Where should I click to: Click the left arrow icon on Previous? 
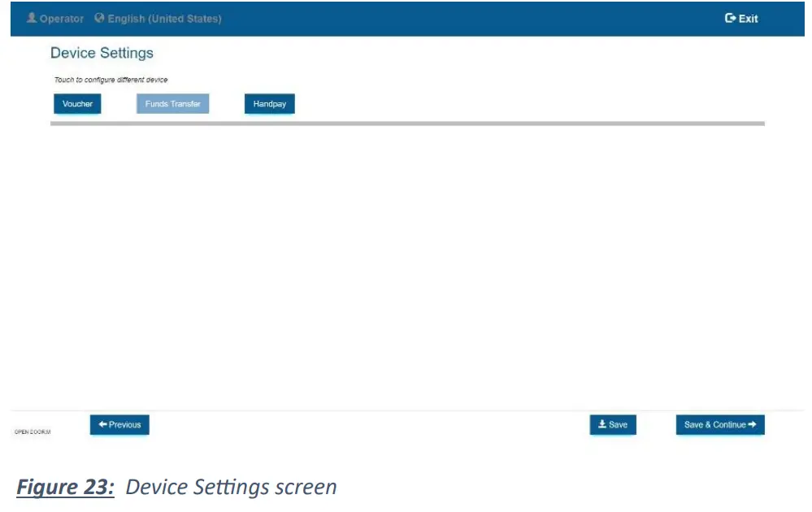point(103,424)
